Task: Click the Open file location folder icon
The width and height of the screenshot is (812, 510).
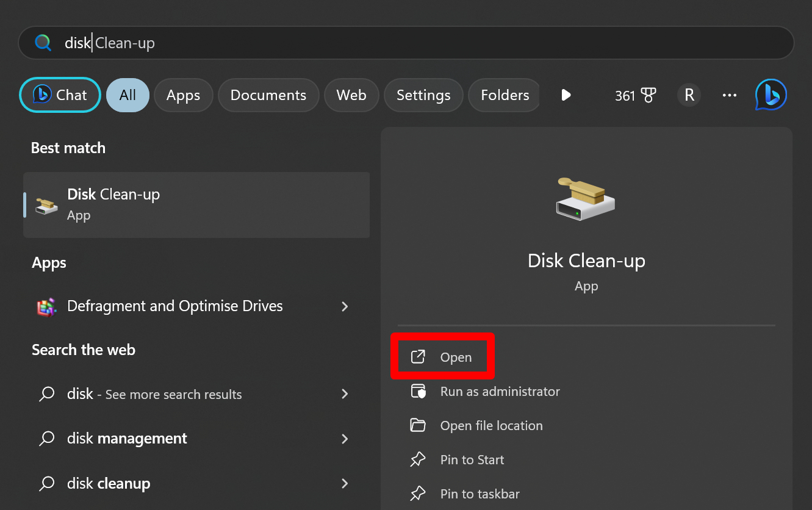Action: [418, 425]
